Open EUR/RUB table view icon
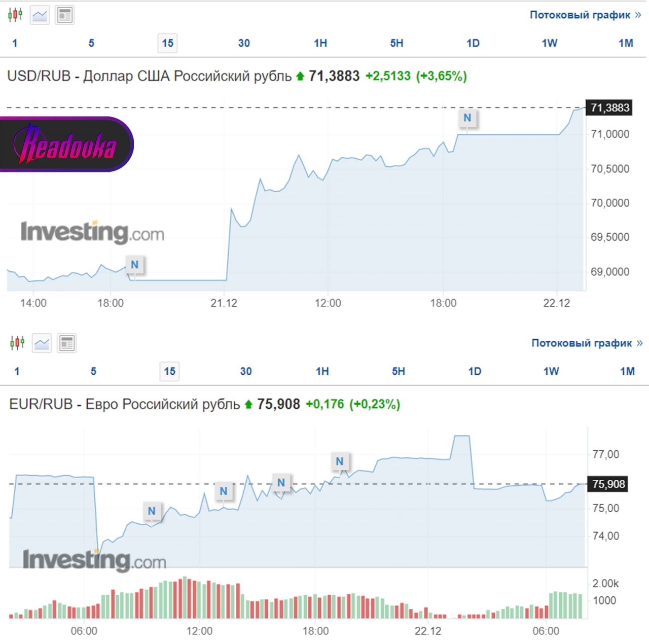Screen dimensions: 649x644 click(66, 343)
